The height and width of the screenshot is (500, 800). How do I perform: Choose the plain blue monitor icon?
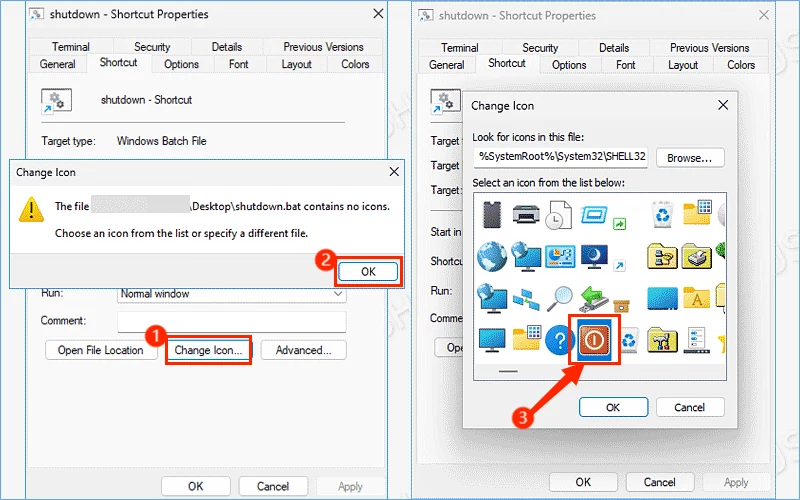tap(492, 340)
